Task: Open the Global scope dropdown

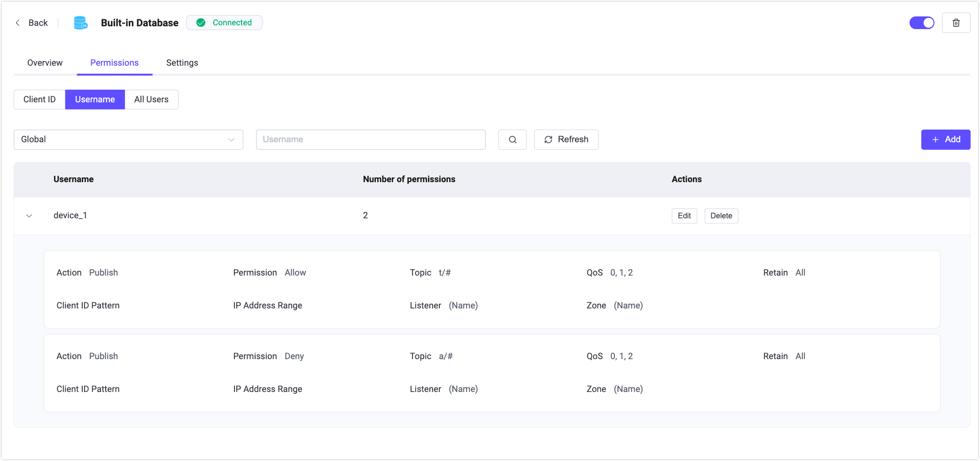Action: coord(128,140)
